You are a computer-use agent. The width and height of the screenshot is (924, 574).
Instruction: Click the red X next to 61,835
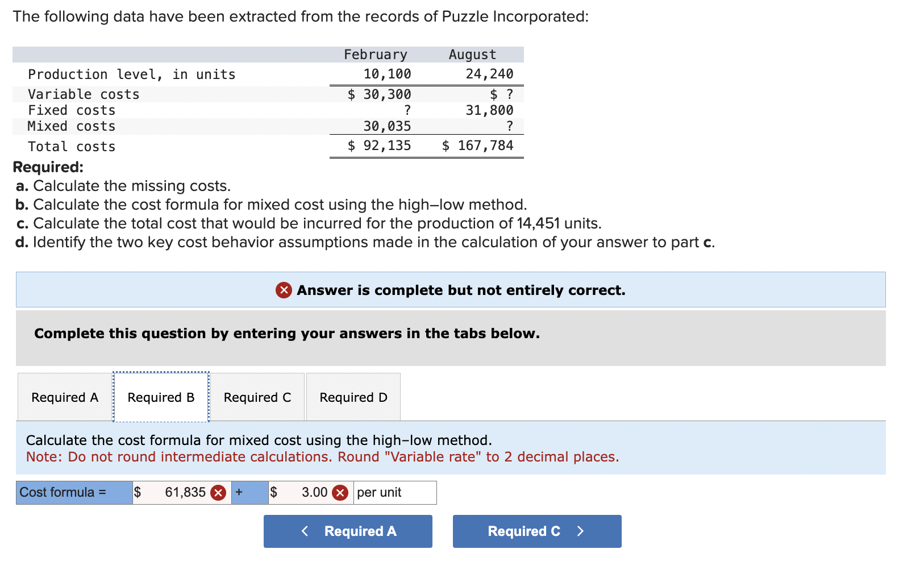tap(218, 492)
